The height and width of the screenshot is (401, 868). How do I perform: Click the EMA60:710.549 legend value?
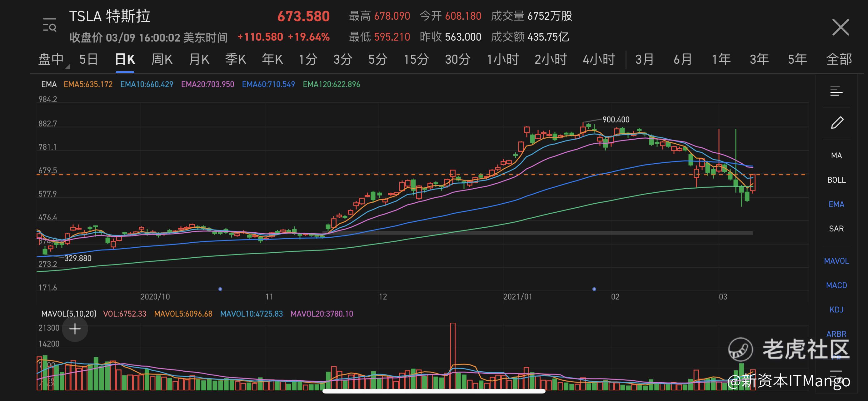point(268,84)
